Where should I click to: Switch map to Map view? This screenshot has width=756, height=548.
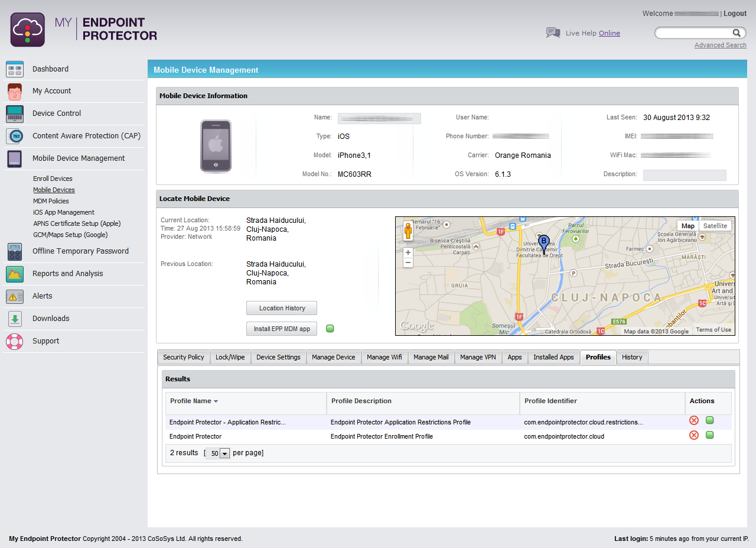pyautogui.click(x=688, y=226)
